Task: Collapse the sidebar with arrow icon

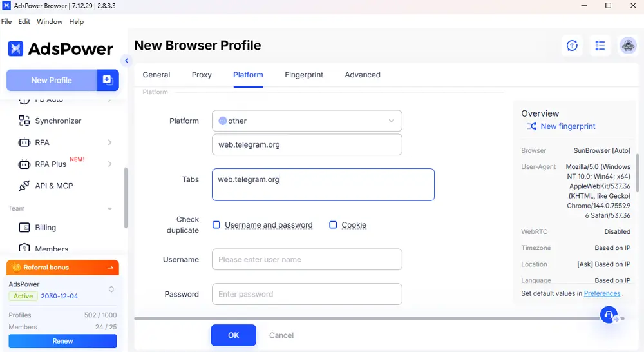Action: pos(126,61)
